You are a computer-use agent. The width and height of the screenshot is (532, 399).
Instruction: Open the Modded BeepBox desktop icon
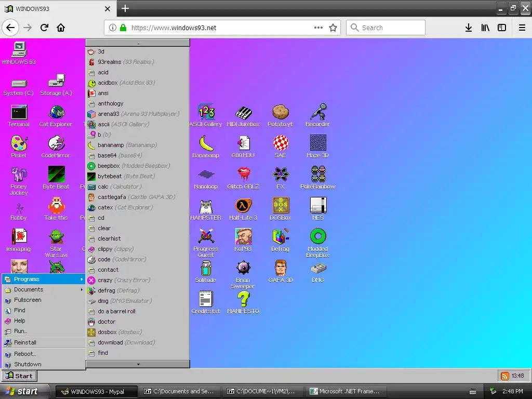pos(317,243)
